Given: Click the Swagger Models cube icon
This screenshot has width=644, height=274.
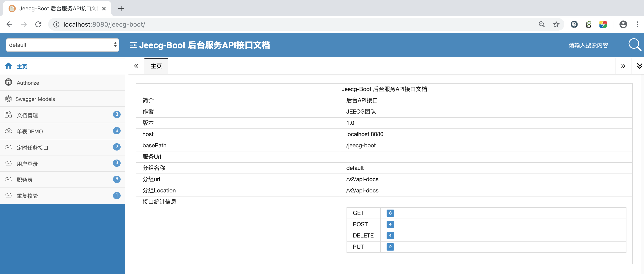Looking at the screenshot, I should click(9, 99).
